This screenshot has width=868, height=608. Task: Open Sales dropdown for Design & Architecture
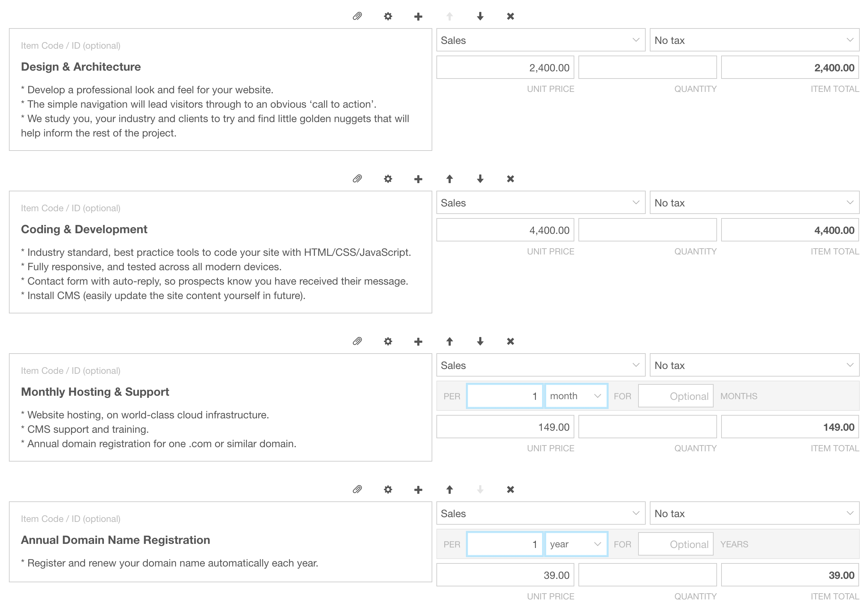point(541,40)
